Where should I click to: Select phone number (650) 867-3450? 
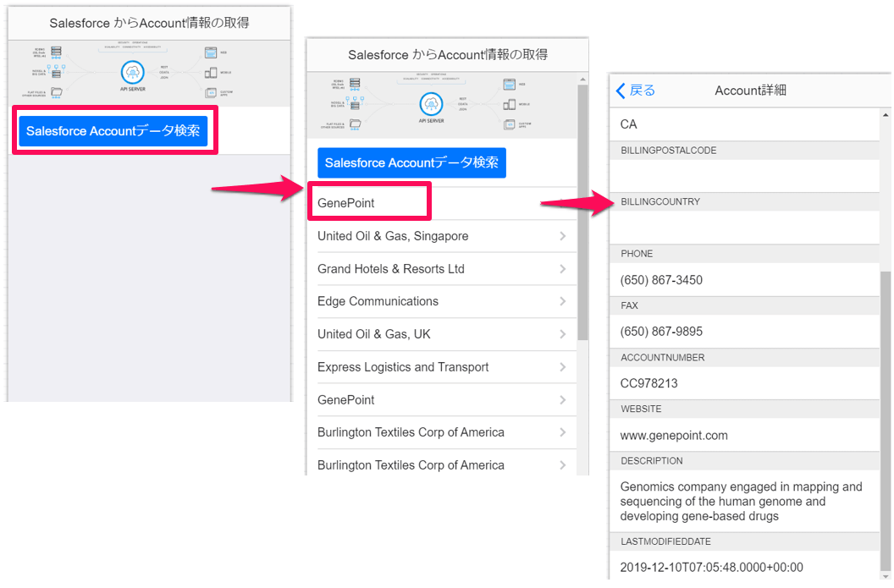tap(661, 280)
